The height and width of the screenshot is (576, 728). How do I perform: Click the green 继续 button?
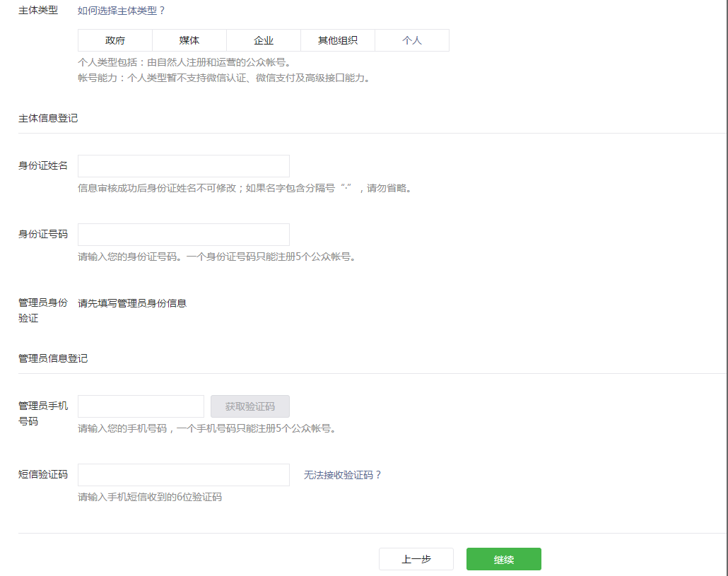pos(504,559)
